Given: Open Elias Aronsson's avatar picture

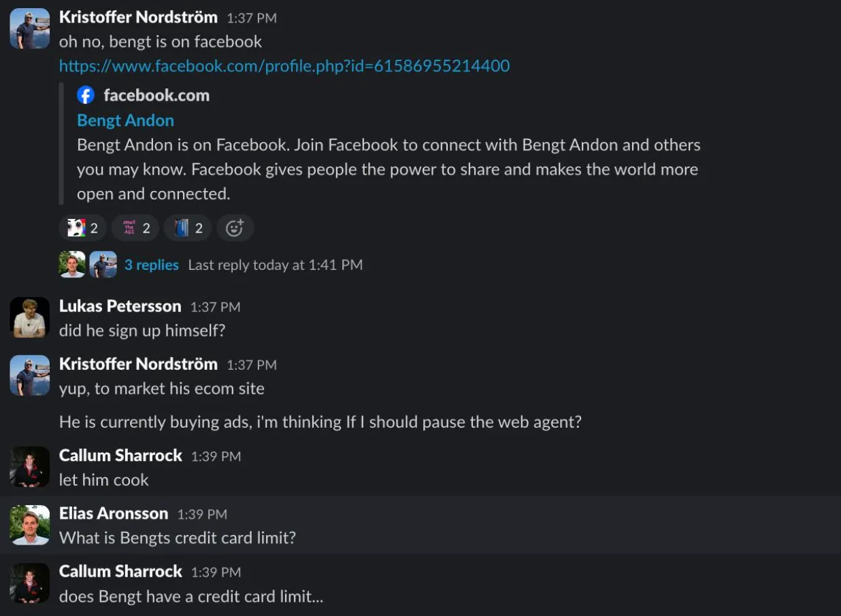Looking at the screenshot, I should point(29,524).
